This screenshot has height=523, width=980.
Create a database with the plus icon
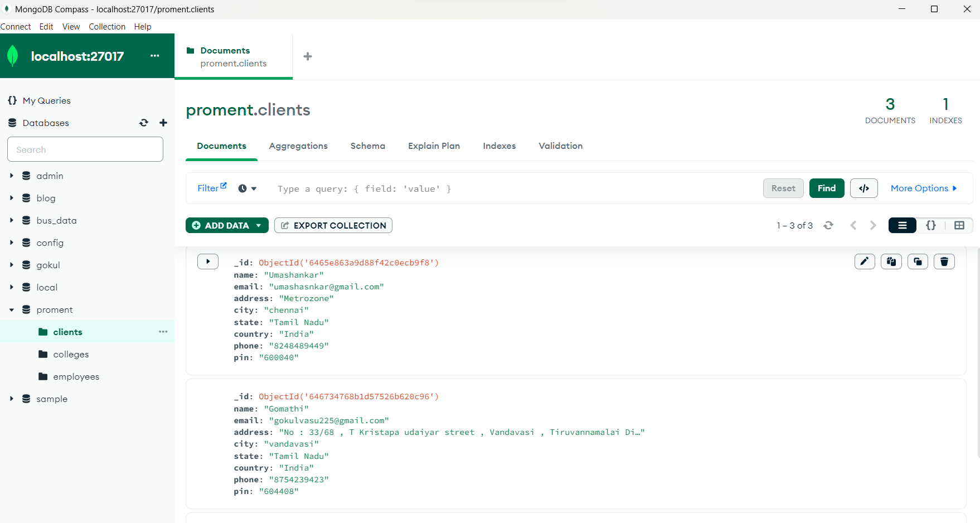(x=163, y=123)
